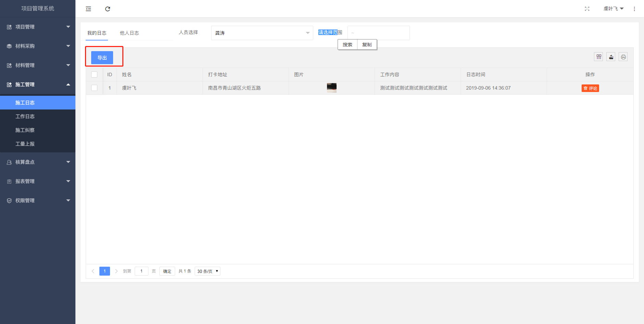Viewport: 644px width, 324px height.
Task: Expand the 项目管理 menu arrow
Action: (x=68, y=27)
